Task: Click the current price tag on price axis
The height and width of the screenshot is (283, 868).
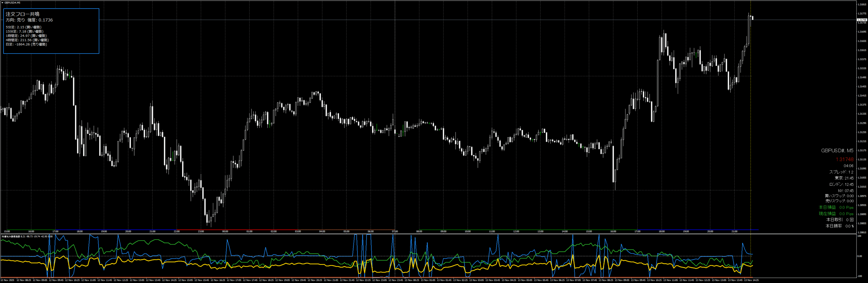Action: (862, 20)
